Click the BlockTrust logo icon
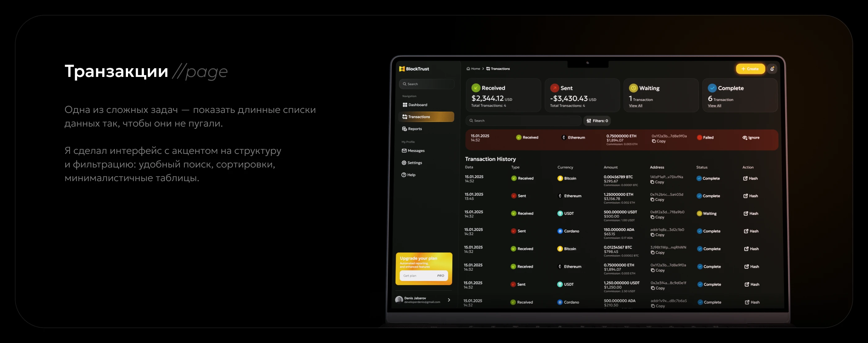The height and width of the screenshot is (343, 868). (x=402, y=69)
